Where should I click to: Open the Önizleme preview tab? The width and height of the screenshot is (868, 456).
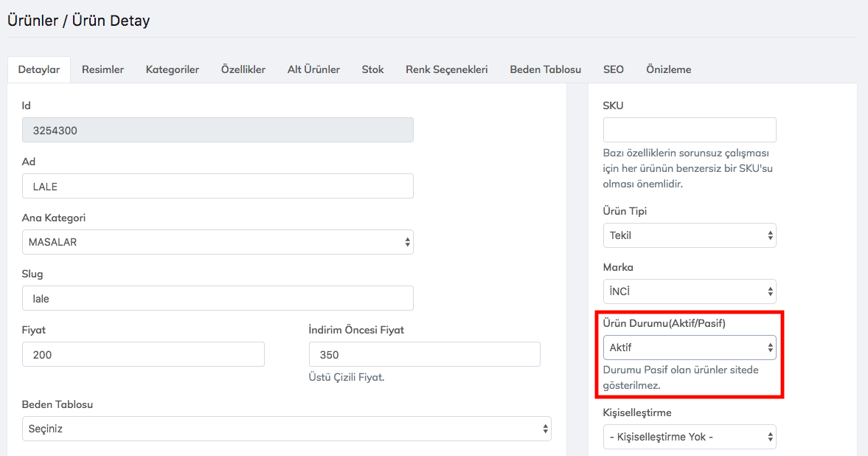click(668, 69)
